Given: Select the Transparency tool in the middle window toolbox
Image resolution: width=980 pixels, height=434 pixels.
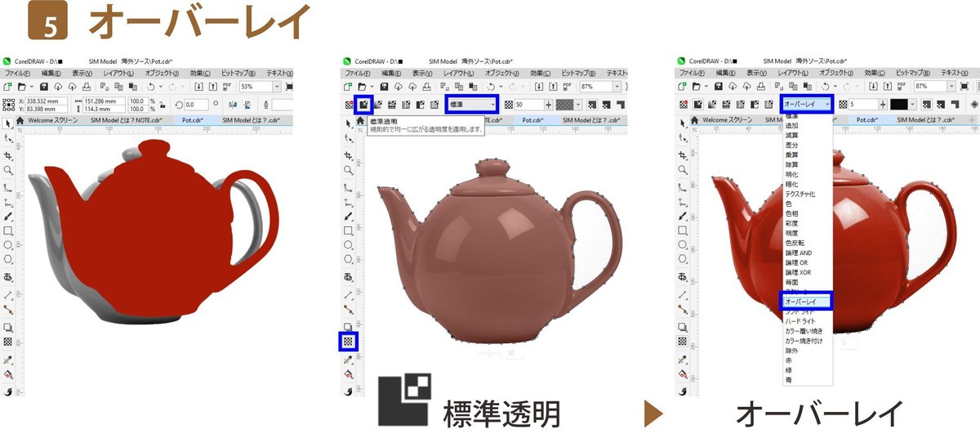Looking at the screenshot, I should point(349,341).
